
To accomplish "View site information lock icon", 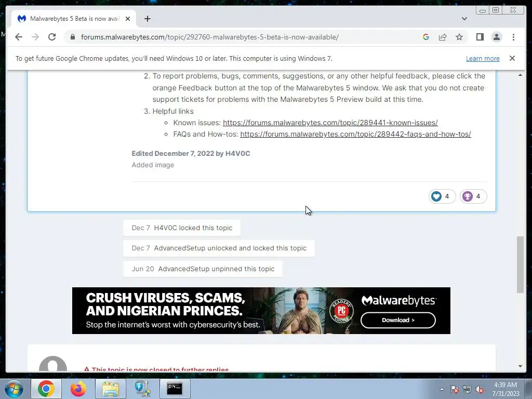I will coord(73,37).
